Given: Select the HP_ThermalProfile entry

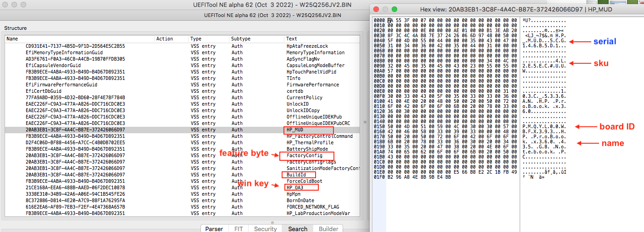Looking at the screenshot, I should tap(182, 142).
